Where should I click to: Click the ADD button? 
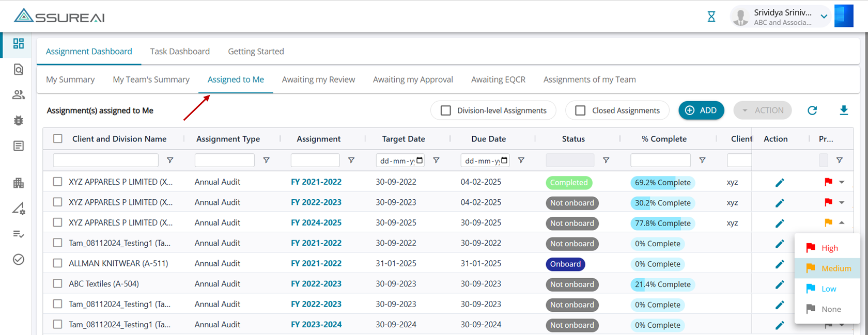click(701, 110)
